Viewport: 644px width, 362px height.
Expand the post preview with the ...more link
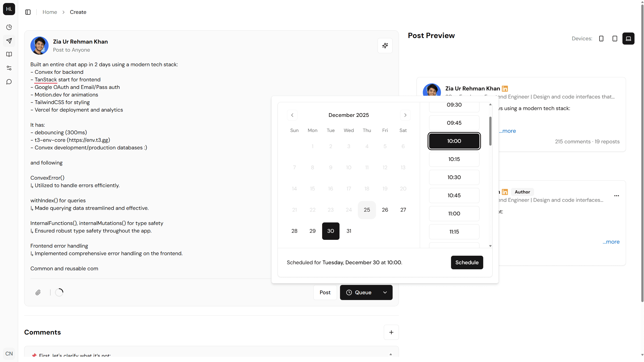[x=507, y=131]
